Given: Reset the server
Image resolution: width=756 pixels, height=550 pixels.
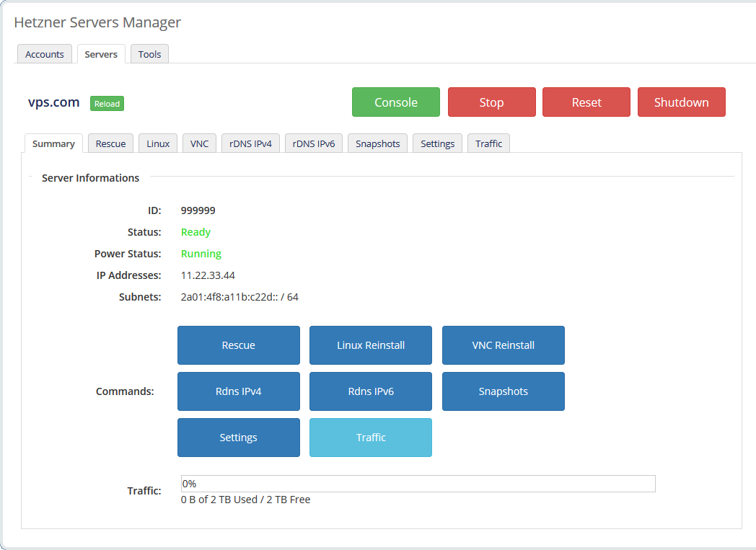Looking at the screenshot, I should pos(586,102).
